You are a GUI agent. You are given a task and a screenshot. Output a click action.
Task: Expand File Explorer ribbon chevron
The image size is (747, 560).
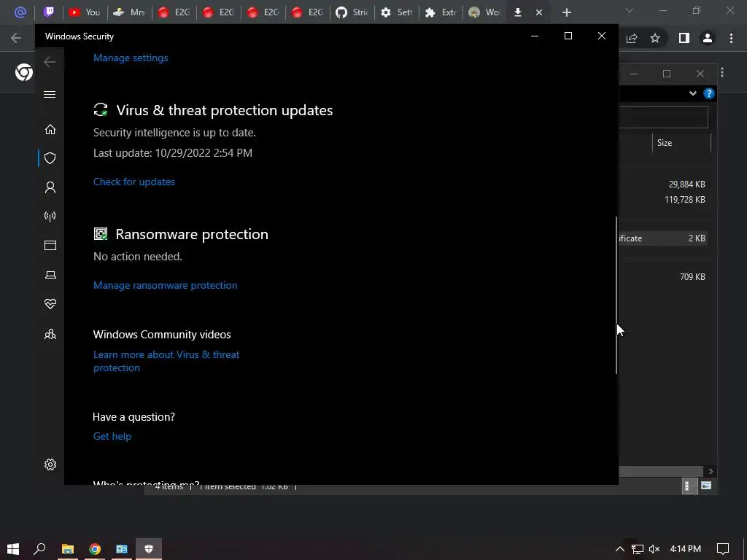pyautogui.click(x=693, y=93)
